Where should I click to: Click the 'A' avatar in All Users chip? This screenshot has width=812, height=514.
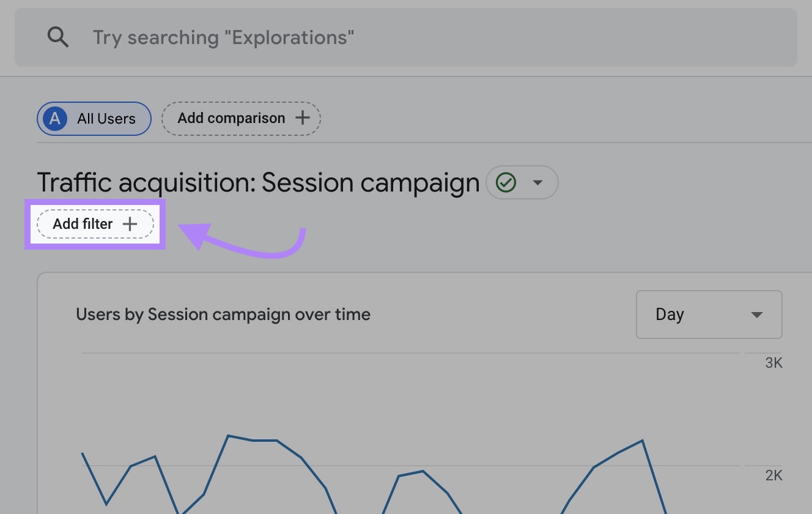click(54, 118)
